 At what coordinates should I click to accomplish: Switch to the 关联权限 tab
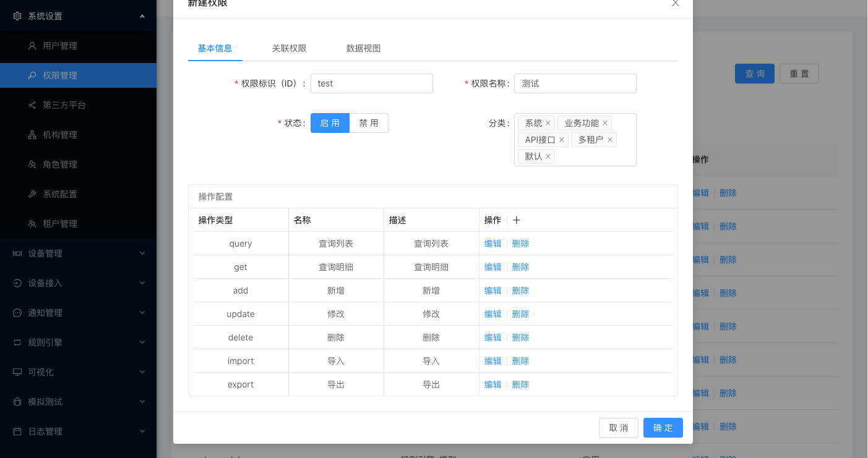(289, 48)
